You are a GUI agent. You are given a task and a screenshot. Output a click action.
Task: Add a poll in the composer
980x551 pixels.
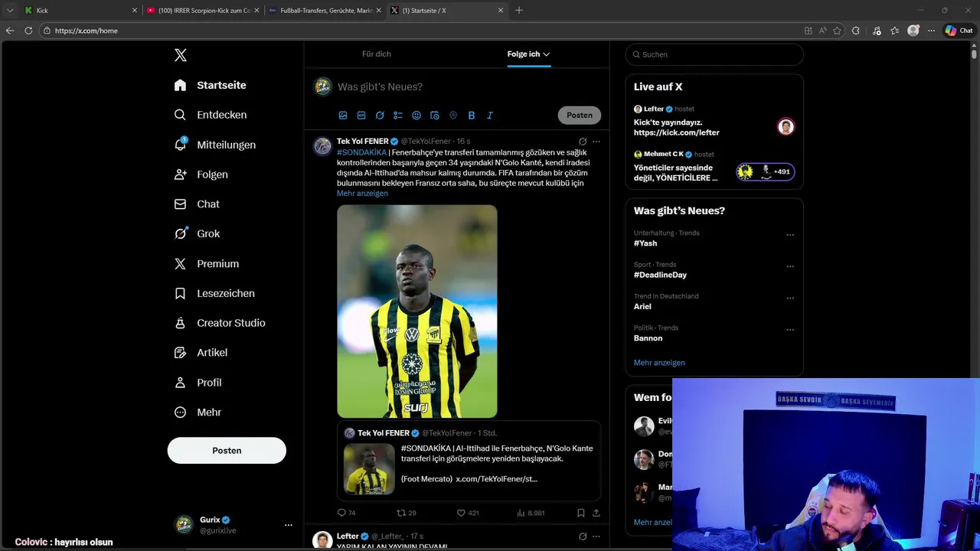398,116
